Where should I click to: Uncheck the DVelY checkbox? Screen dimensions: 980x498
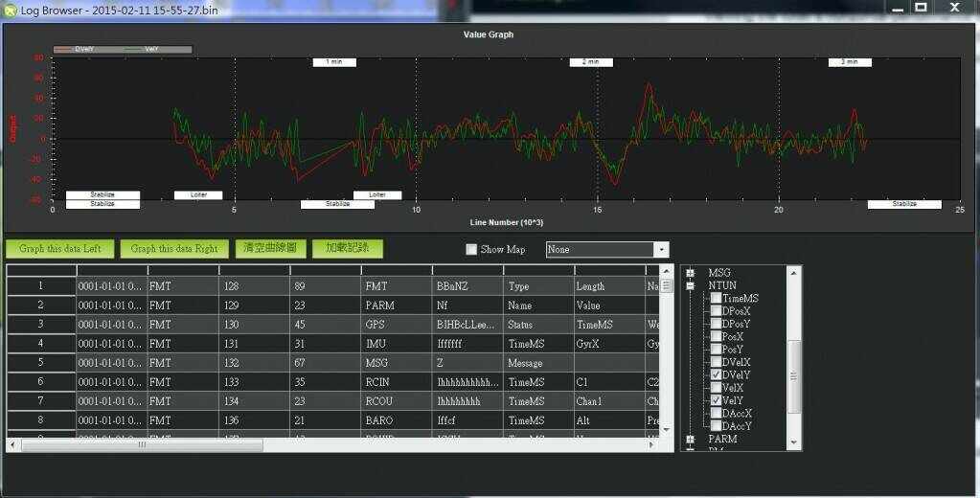pos(717,374)
